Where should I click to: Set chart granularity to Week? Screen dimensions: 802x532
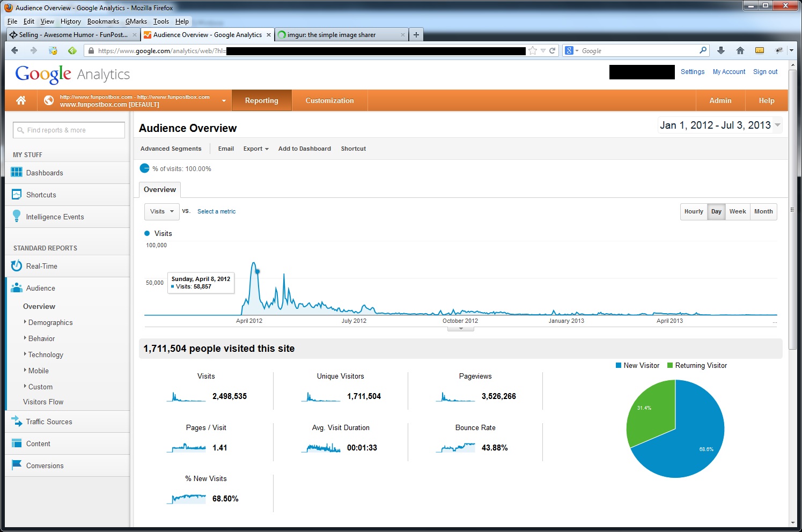click(x=738, y=211)
